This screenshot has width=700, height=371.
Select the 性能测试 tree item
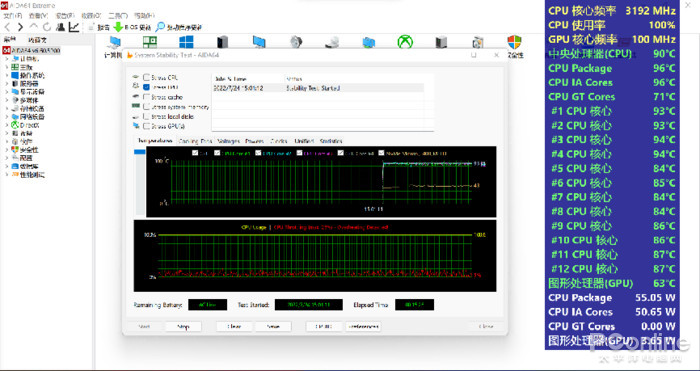tap(32, 175)
